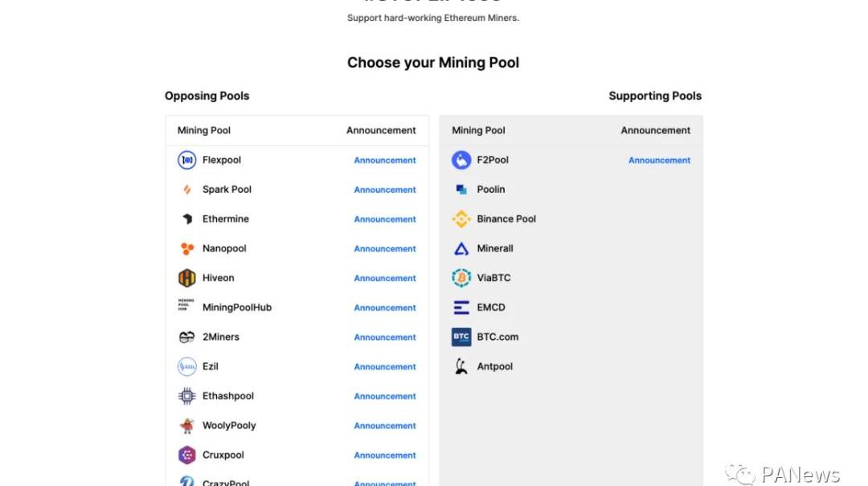
Task: Select the Hiveon name text
Action: [x=218, y=278]
